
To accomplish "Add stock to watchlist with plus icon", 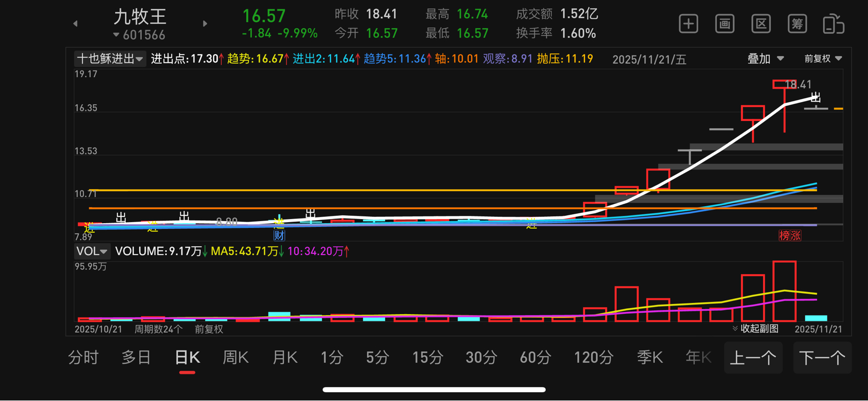I will [689, 24].
